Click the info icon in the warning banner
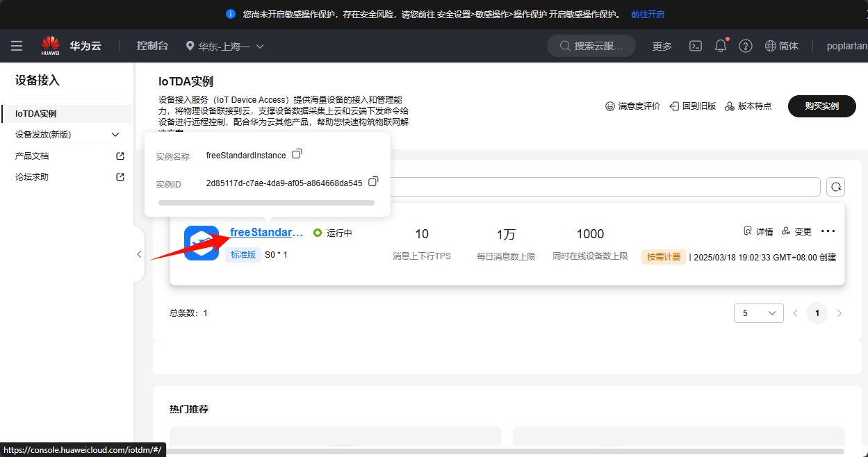 (231, 14)
